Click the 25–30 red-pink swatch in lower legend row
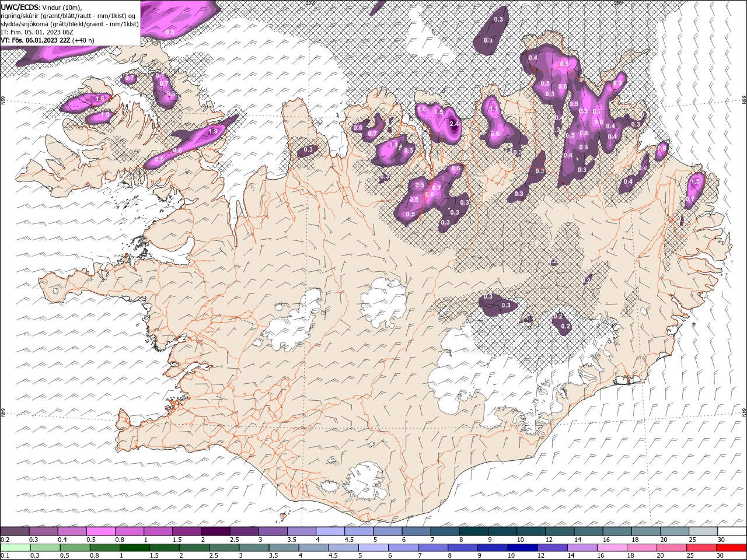The image size is (747, 560). (x=702, y=548)
